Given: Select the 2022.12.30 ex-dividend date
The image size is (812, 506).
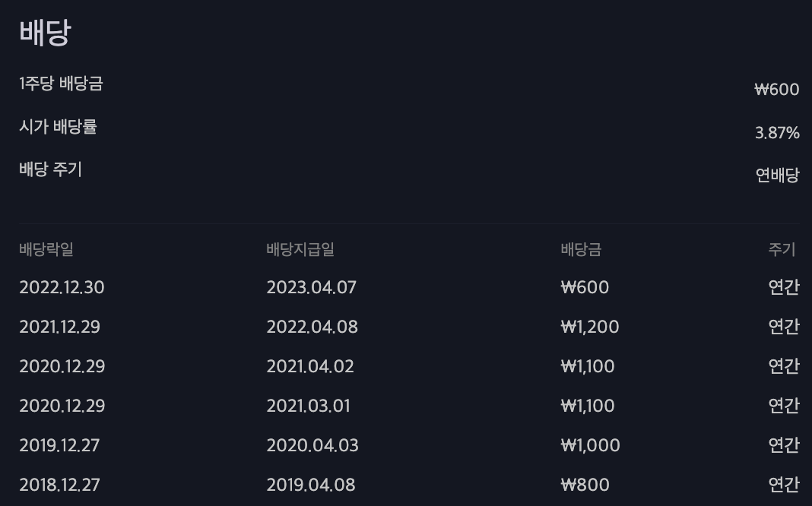Looking at the screenshot, I should (62, 287).
